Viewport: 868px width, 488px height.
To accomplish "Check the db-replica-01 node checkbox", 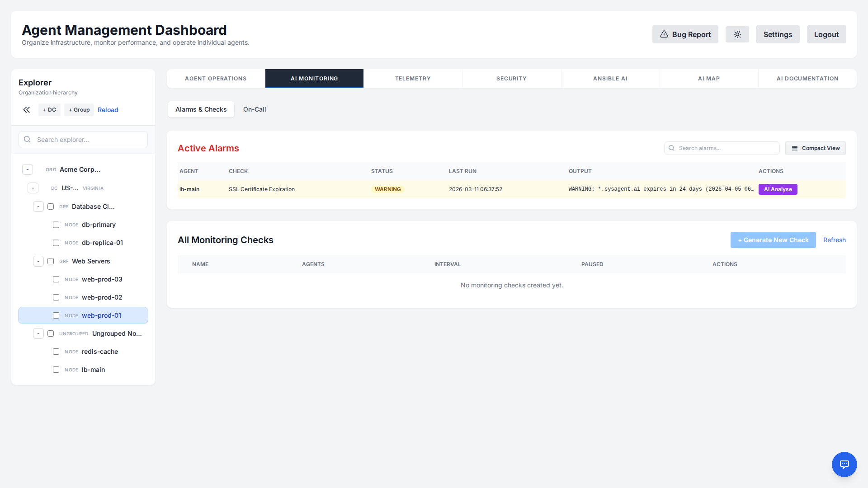I will click(56, 243).
